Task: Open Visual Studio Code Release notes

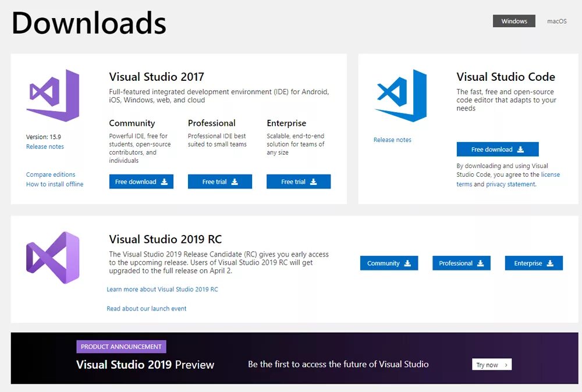Action: click(392, 140)
